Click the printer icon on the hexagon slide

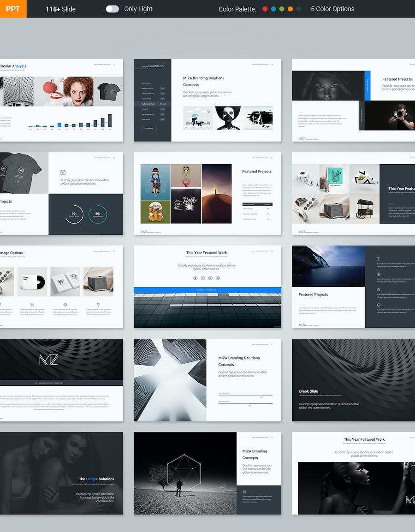click(244, 492)
